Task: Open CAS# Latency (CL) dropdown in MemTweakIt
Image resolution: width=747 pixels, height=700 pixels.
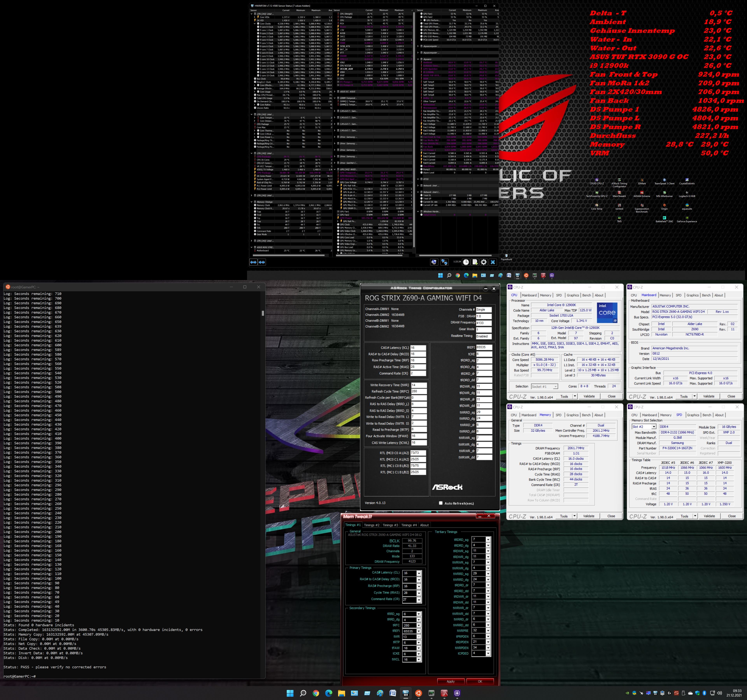Action: [x=419, y=573]
